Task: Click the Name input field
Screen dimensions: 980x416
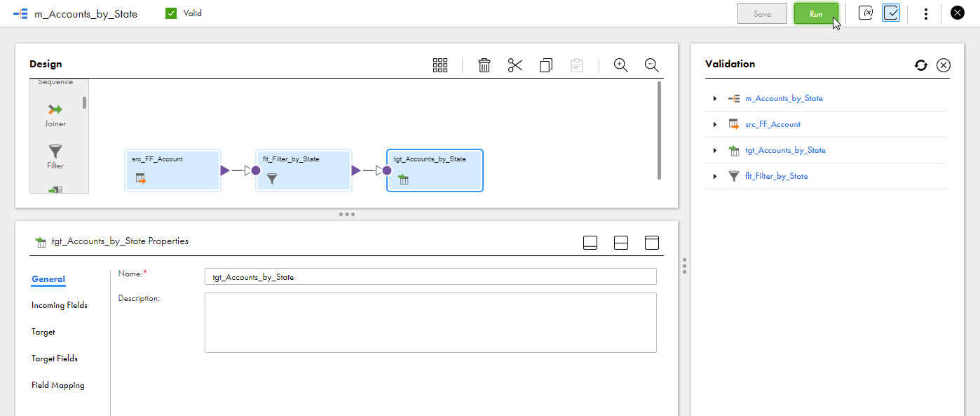Action: [430, 276]
